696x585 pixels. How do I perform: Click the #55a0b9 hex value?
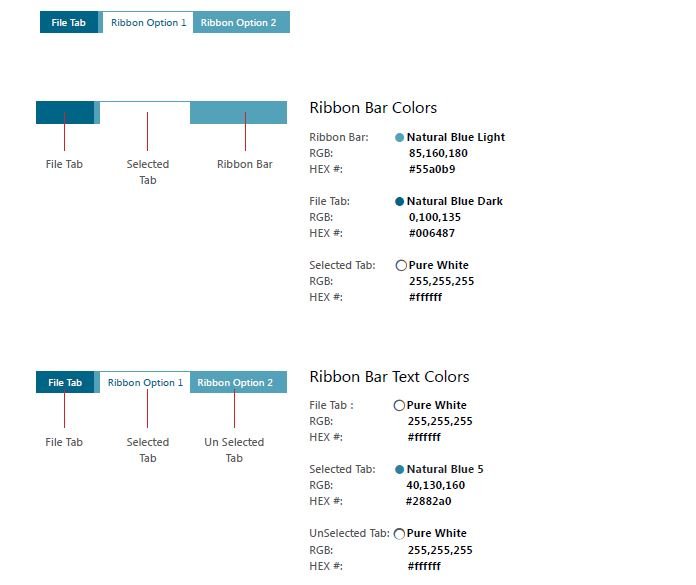point(432,169)
